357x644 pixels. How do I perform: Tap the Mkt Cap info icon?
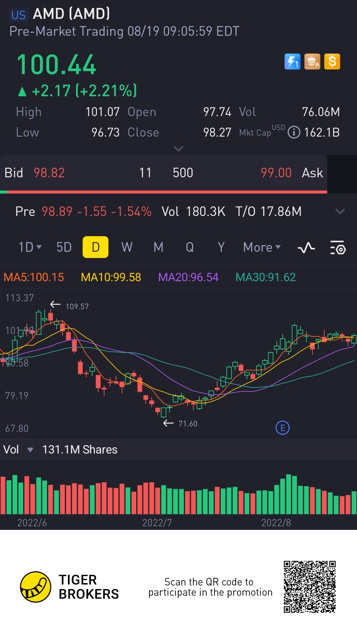click(294, 132)
